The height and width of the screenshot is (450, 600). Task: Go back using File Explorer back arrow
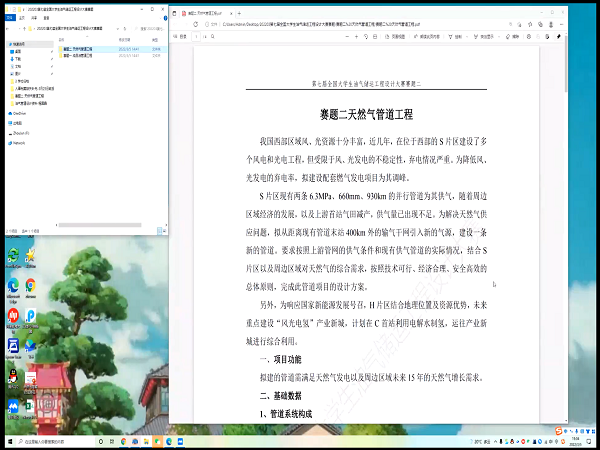tap(8, 28)
